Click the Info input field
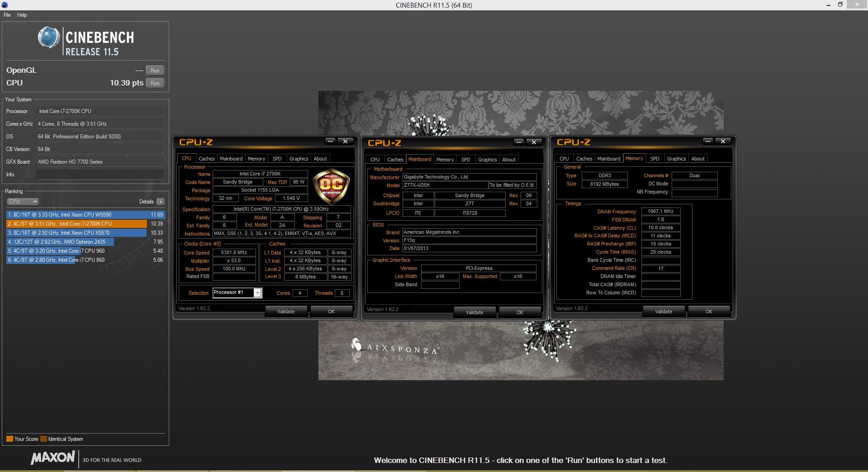 tap(100, 175)
